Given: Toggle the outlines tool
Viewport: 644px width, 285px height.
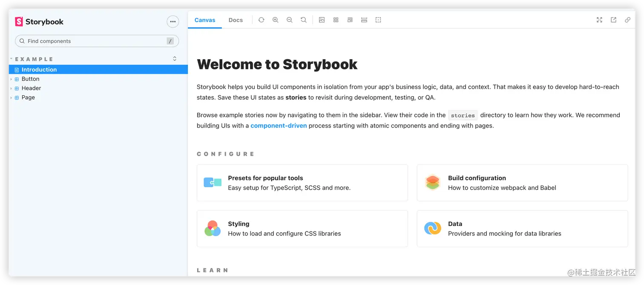Looking at the screenshot, I should 378,20.
